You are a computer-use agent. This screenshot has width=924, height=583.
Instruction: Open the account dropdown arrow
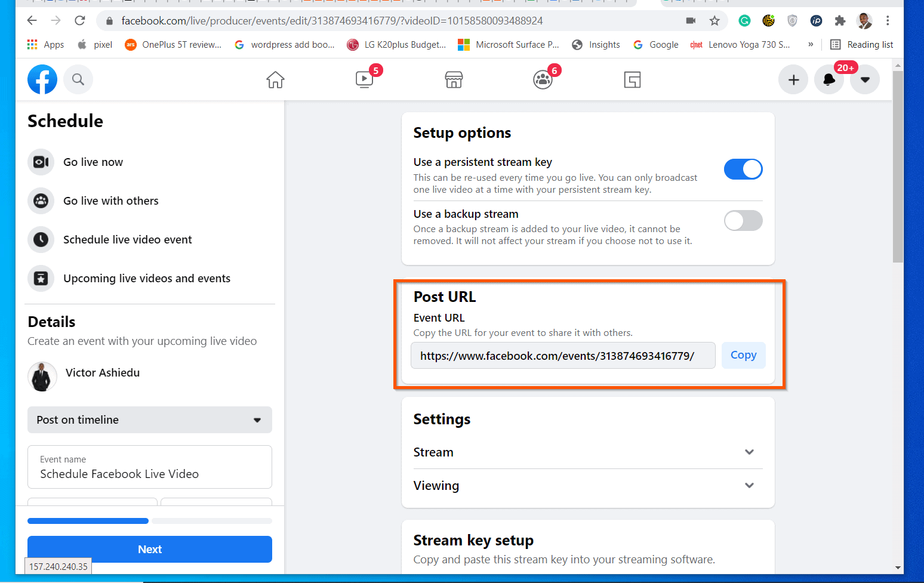pyautogui.click(x=865, y=80)
